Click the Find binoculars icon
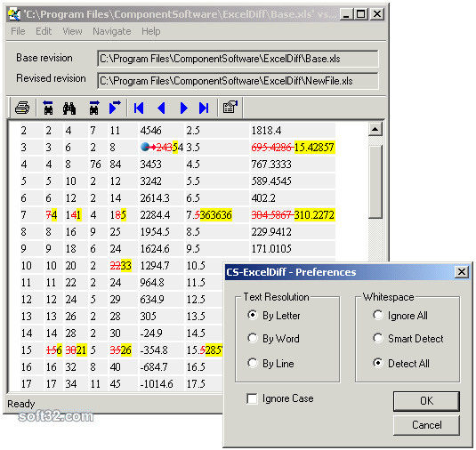The width and height of the screenshot is (476, 450). click(x=69, y=108)
